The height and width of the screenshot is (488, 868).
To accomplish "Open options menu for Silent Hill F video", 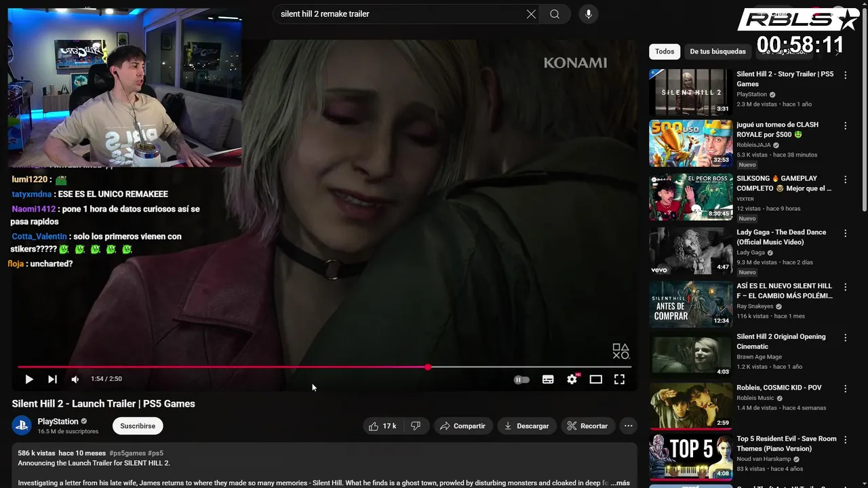I will coord(845,287).
